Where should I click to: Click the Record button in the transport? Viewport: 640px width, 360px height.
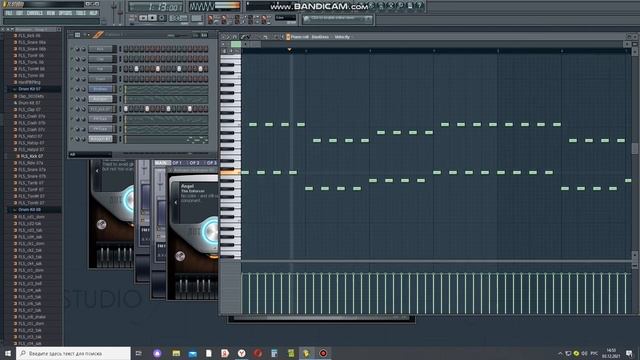162,18
